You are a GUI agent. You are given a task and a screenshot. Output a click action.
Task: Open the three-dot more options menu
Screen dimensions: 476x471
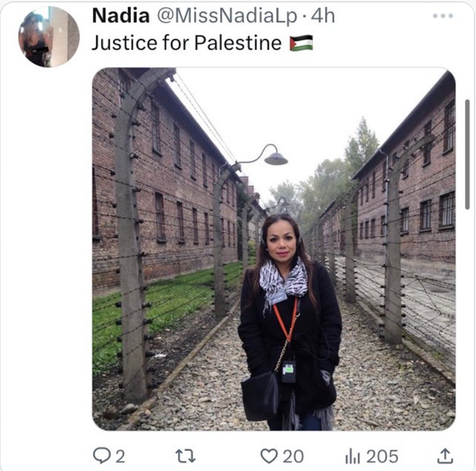pyautogui.click(x=443, y=16)
